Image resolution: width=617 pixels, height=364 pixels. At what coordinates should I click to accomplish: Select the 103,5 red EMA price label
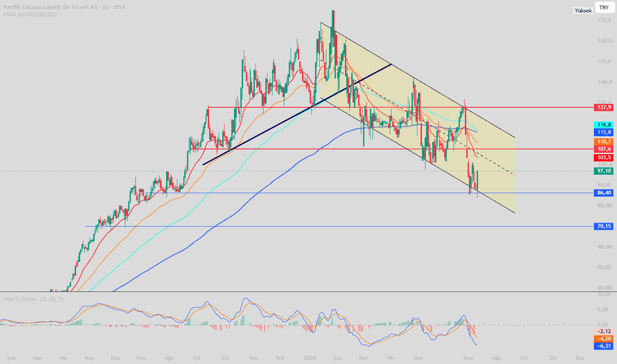click(604, 158)
